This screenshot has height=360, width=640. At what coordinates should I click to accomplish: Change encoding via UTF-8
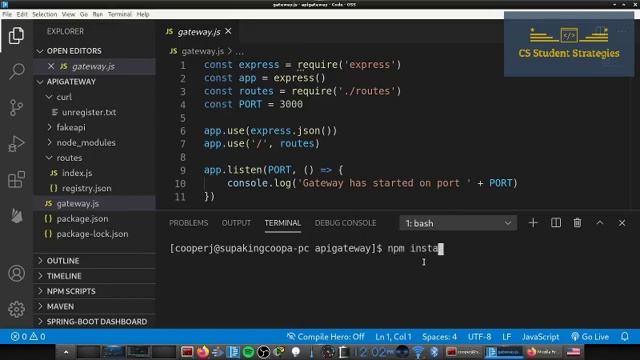(479, 337)
